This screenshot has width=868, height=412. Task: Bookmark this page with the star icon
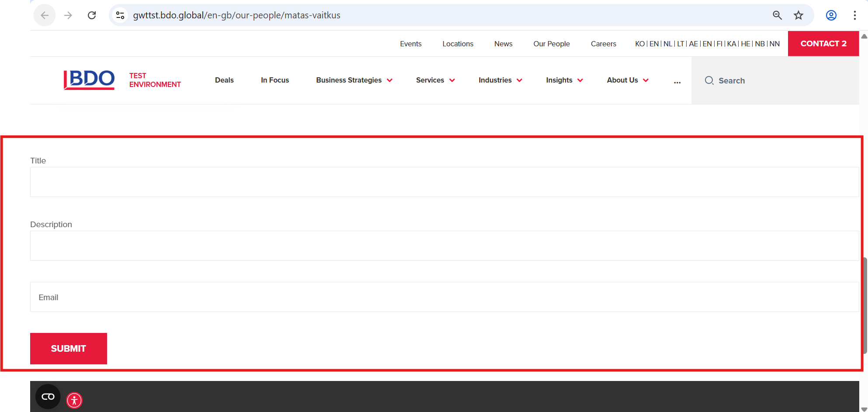point(799,15)
